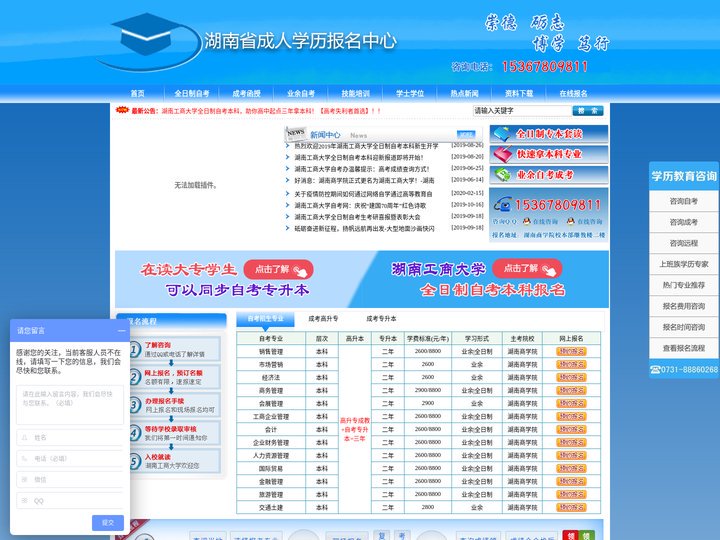The width and height of the screenshot is (720, 540).
Task: Focus the 请输入关键字 search field
Action: pyautogui.click(x=522, y=111)
